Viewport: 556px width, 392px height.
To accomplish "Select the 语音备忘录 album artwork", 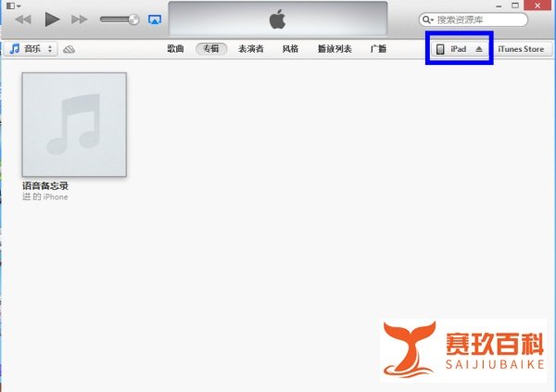I will pyautogui.click(x=74, y=124).
